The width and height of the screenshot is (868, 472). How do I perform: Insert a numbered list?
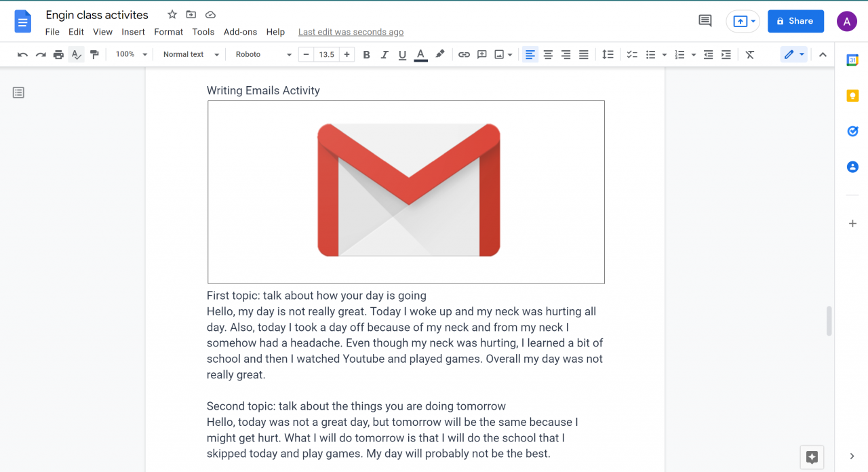[x=679, y=54]
